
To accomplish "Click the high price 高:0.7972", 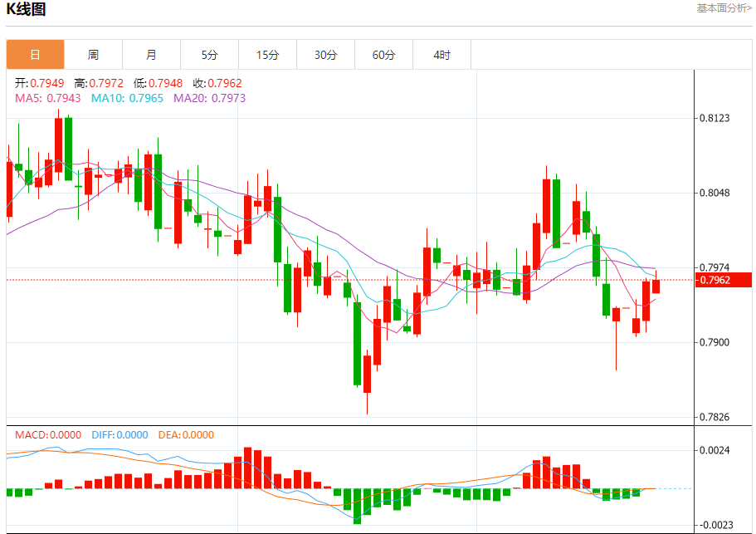I will click(99, 83).
